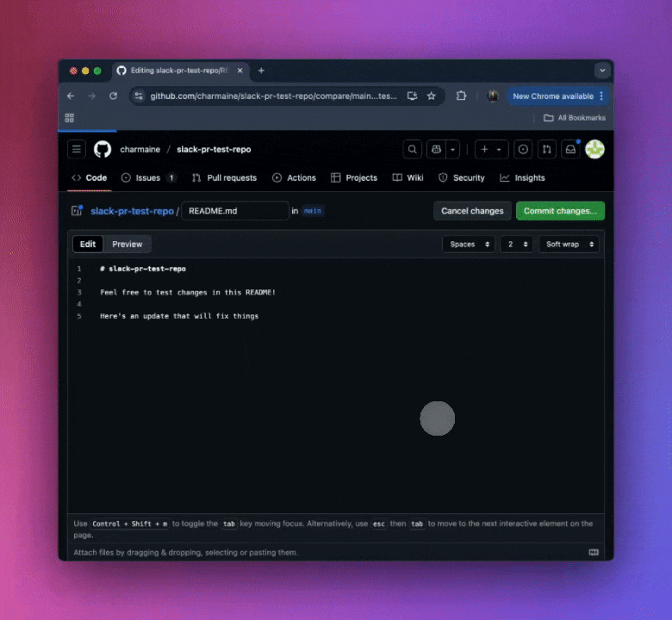Open the Soft wrap mode dropdown
Screen dimensions: 672x620
[569, 245]
